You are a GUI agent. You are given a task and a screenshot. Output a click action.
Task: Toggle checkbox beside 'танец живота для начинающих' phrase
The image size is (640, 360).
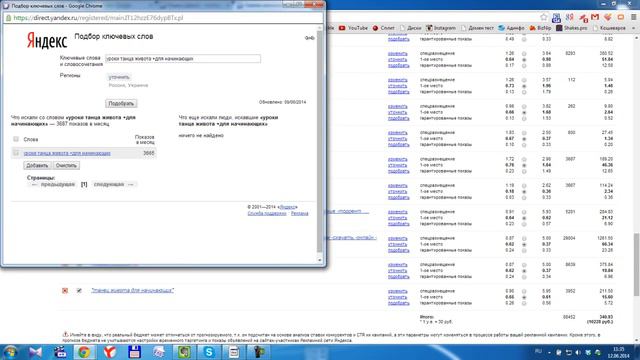[79, 291]
